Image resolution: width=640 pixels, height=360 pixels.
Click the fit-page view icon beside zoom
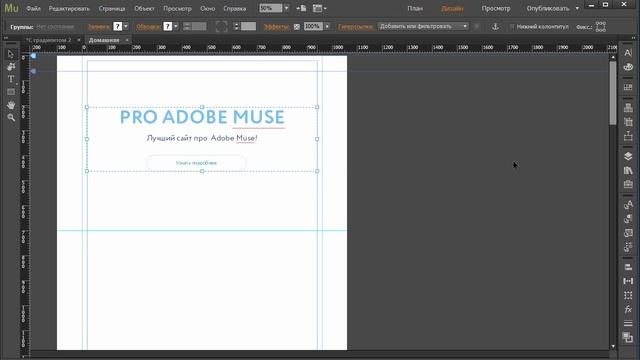(x=301, y=8)
